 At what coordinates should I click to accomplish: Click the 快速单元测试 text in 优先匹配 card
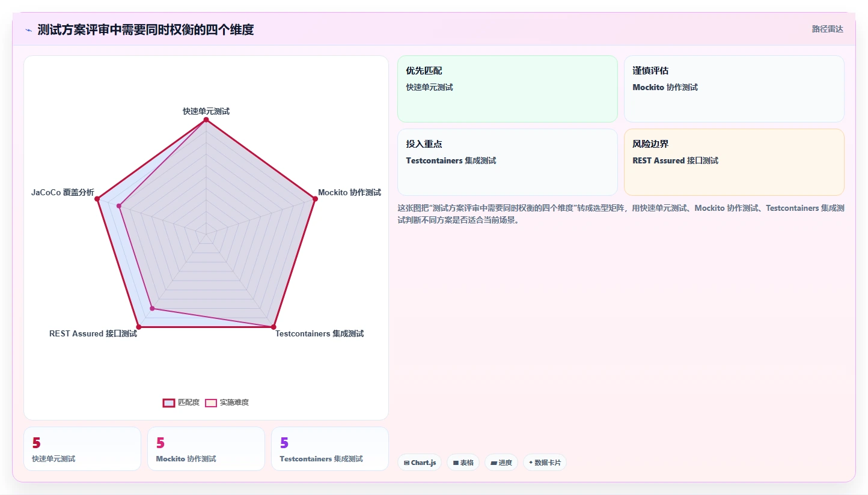tap(429, 87)
